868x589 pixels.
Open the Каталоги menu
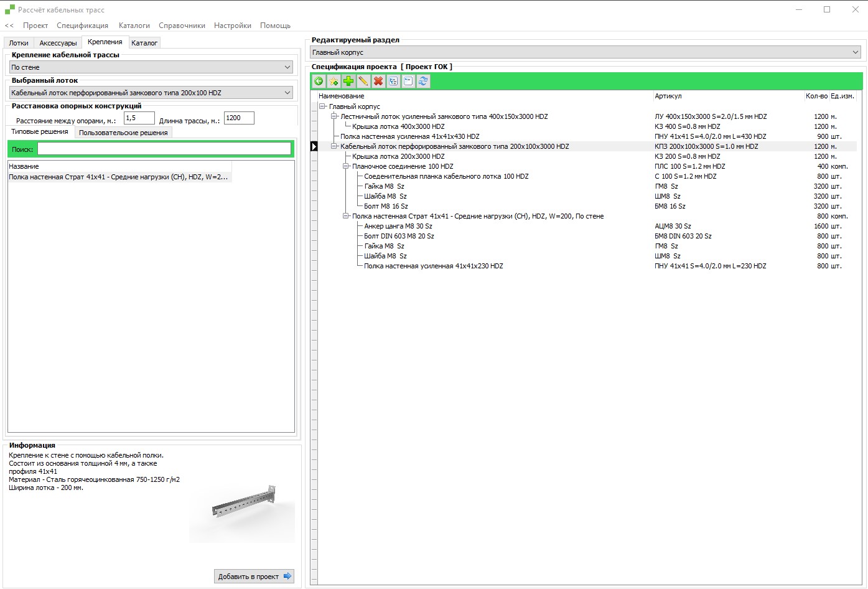[x=134, y=26]
